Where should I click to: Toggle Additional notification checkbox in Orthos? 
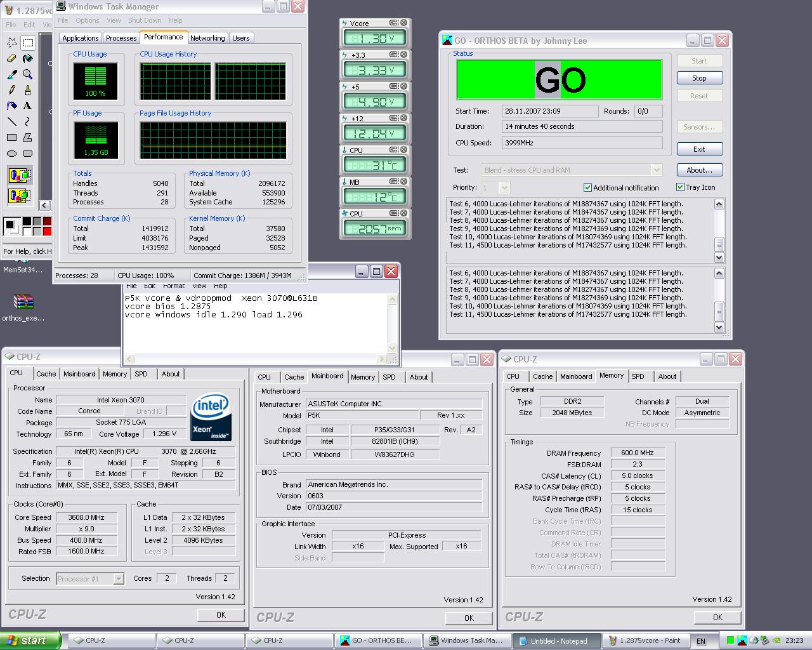(587, 188)
